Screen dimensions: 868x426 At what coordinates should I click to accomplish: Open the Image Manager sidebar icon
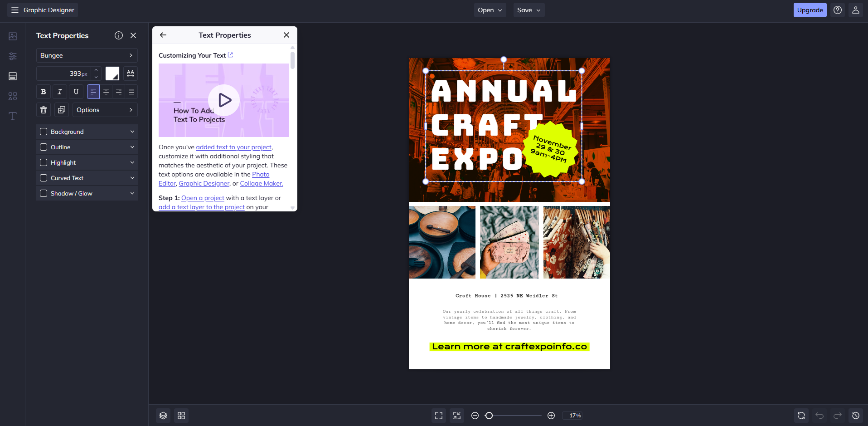(x=13, y=36)
